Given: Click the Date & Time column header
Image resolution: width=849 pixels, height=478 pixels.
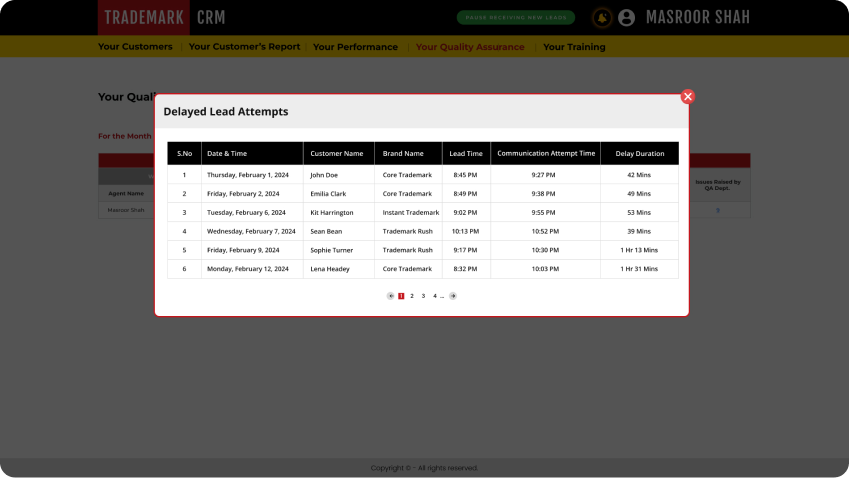Looking at the screenshot, I should (227, 153).
